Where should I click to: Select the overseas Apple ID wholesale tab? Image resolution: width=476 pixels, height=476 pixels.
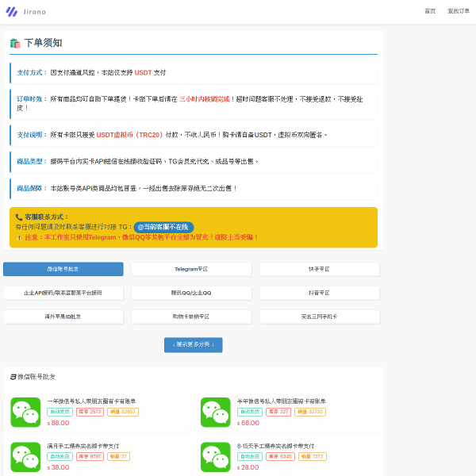(63, 317)
